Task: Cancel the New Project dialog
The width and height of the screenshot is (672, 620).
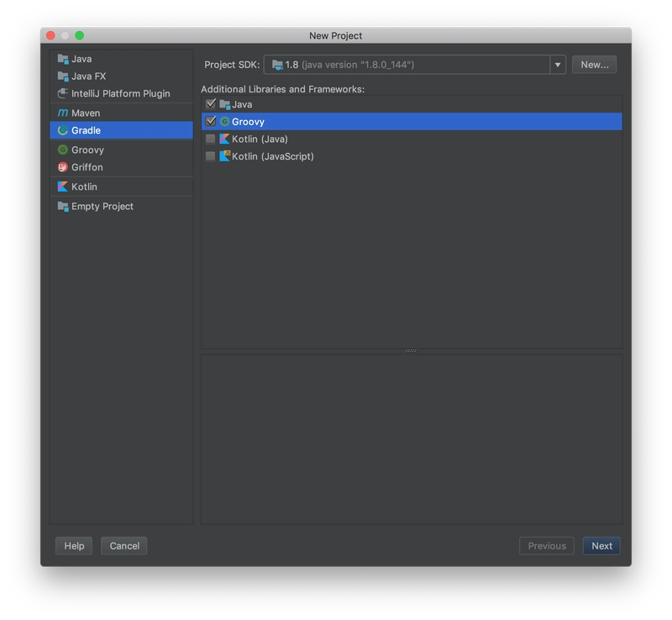Action: tap(124, 546)
